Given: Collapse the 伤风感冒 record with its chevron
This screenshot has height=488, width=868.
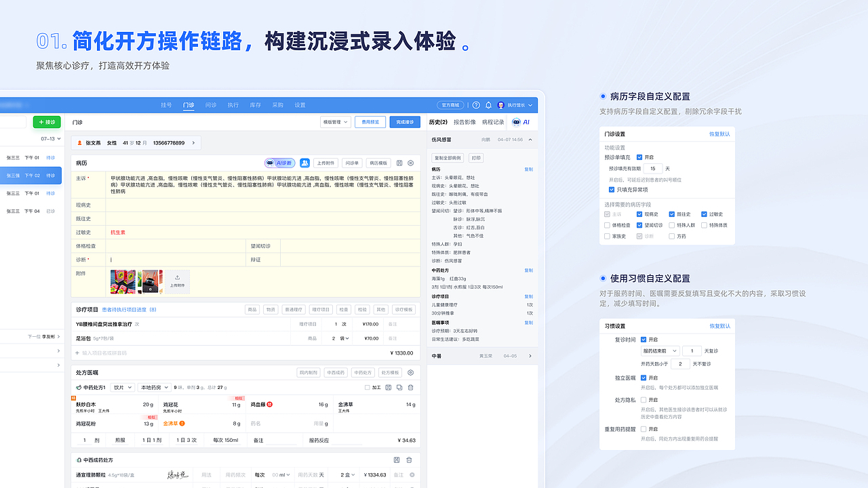Looking at the screenshot, I should (530, 139).
